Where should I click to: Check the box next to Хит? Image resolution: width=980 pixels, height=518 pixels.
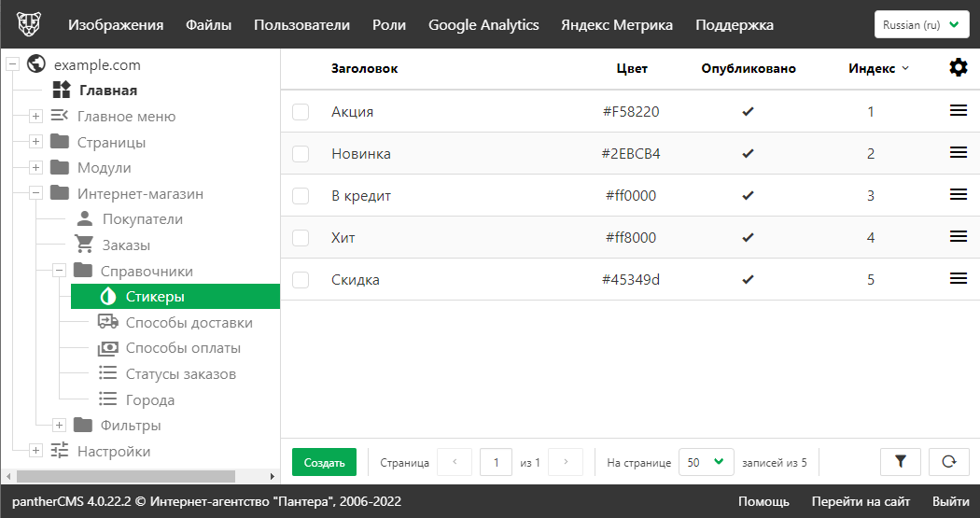pyautogui.click(x=301, y=238)
